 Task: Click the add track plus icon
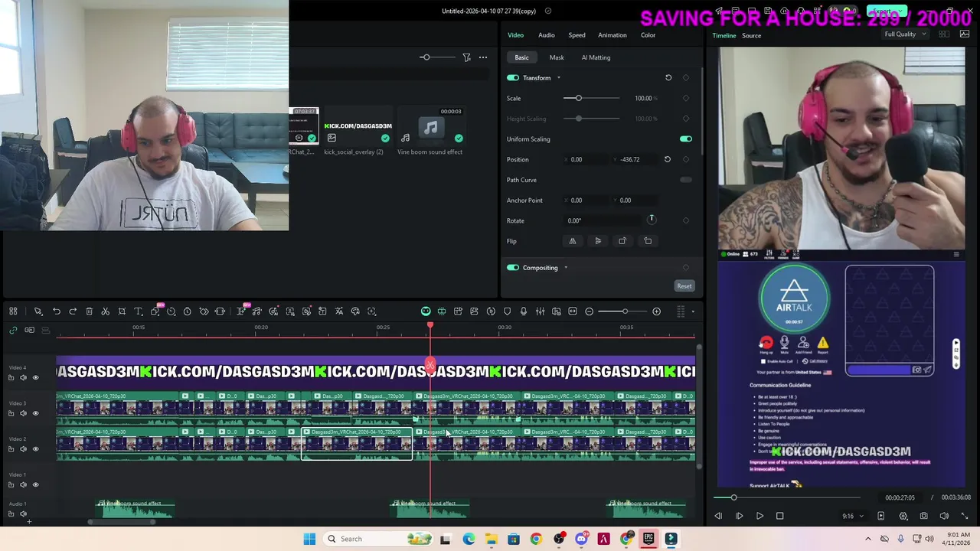pos(29,522)
